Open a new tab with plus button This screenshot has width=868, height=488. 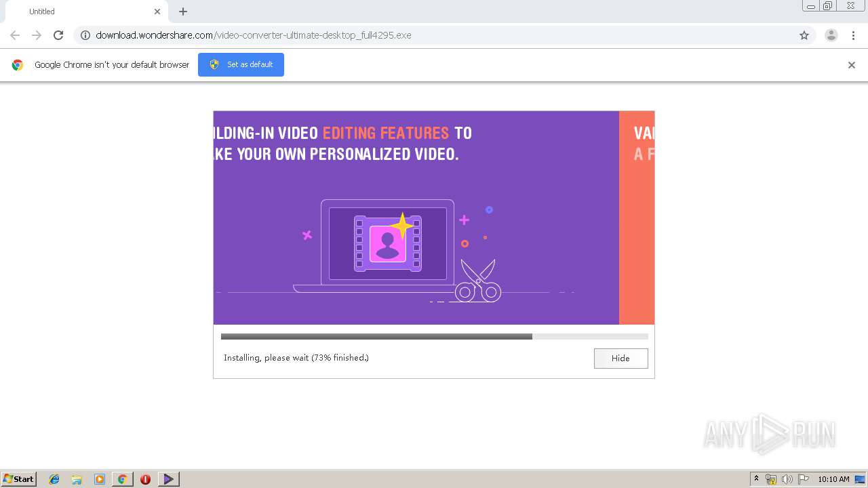tap(183, 12)
